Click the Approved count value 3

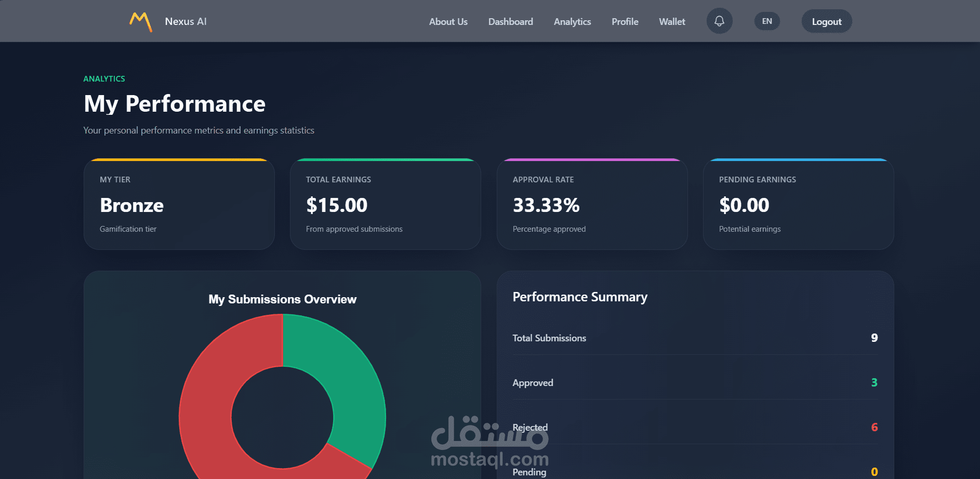pyautogui.click(x=875, y=382)
